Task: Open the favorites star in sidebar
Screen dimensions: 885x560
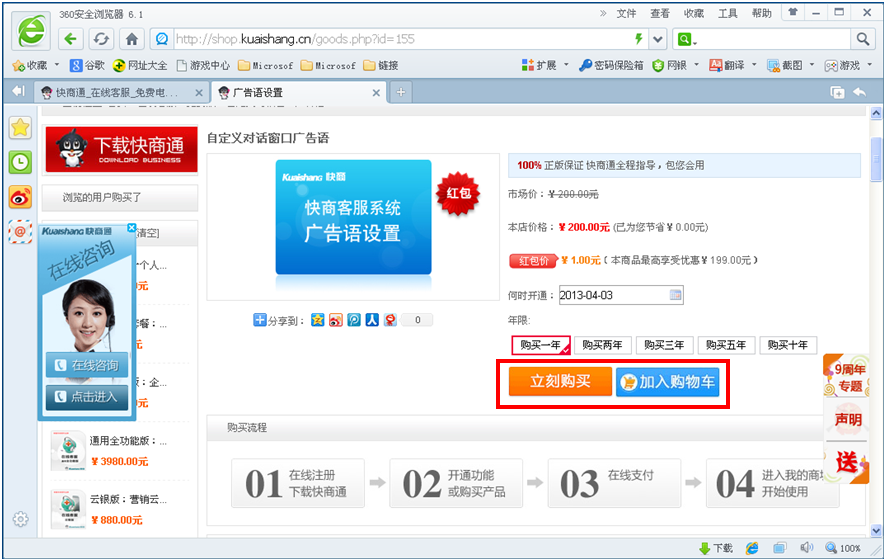Action: click(20, 128)
